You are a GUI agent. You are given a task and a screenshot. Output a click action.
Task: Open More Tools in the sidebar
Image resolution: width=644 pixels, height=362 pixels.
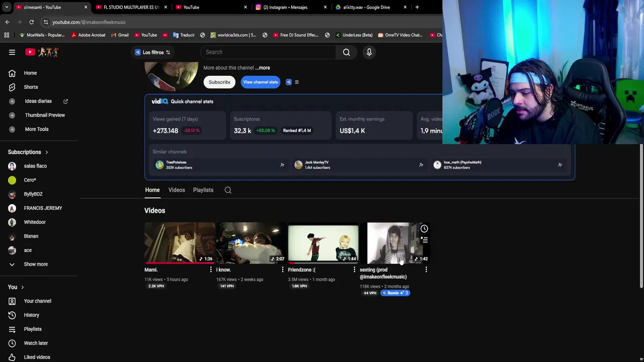[x=37, y=129]
